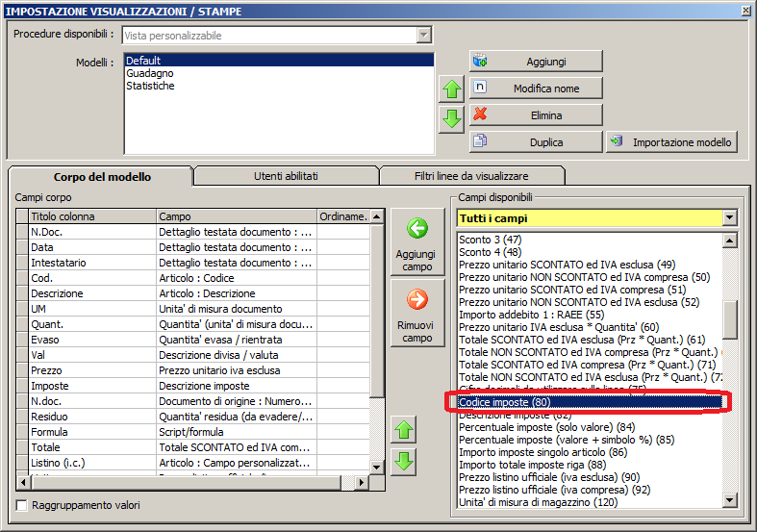Click the Duplica button
Image resolution: width=757 pixels, height=532 pixels.
[536, 142]
